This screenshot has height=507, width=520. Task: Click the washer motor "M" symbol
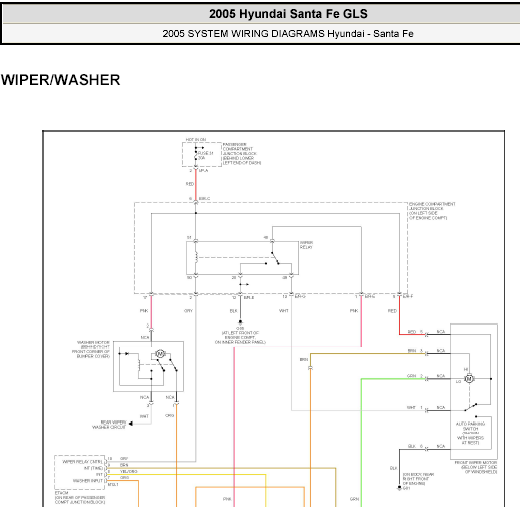coord(160,354)
